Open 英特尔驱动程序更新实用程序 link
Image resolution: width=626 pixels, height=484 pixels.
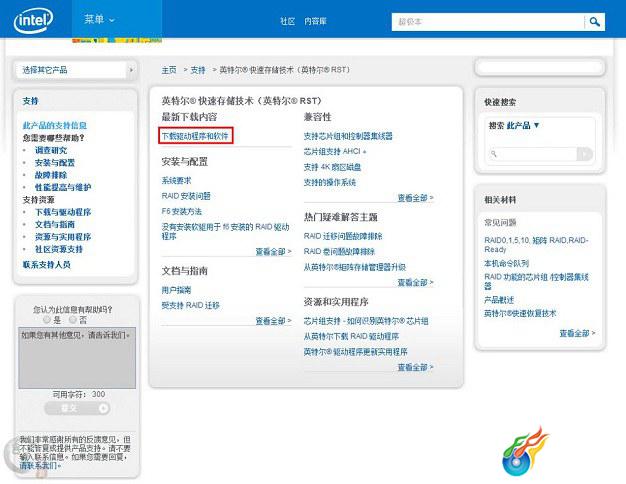coord(355,352)
